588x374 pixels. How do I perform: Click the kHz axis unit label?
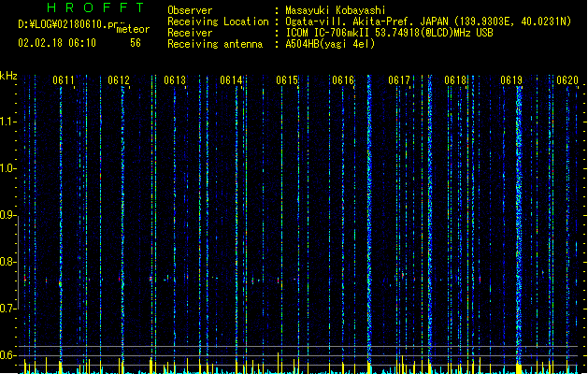pyautogui.click(x=8, y=76)
